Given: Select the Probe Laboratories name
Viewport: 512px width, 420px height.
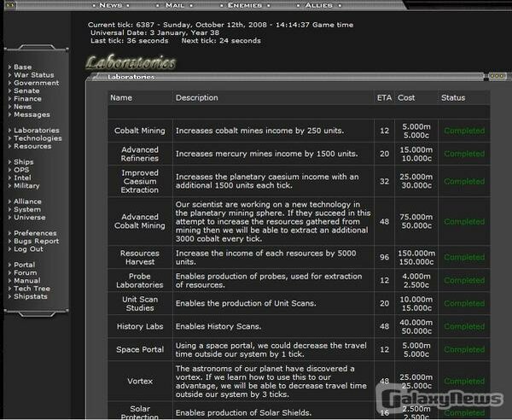Looking at the screenshot, I should pos(140,281).
